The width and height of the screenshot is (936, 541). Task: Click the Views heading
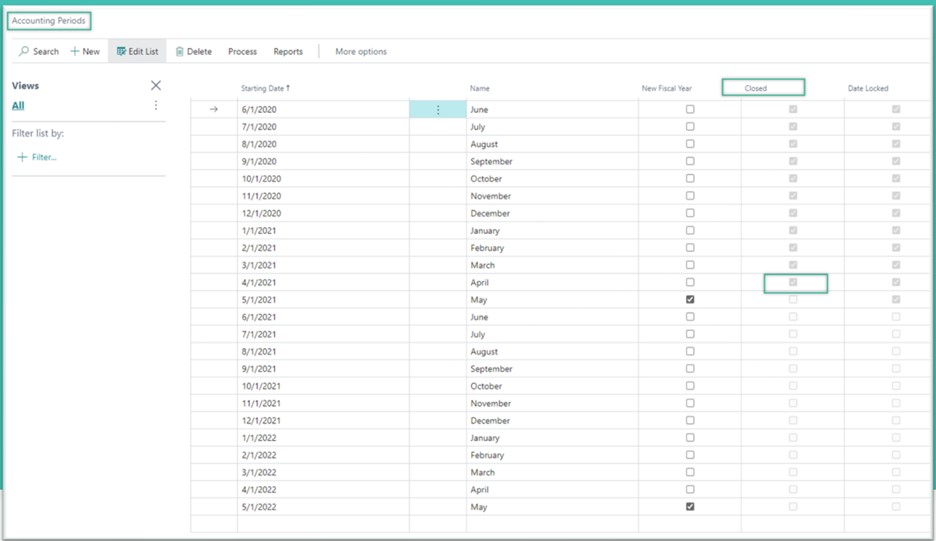point(25,85)
